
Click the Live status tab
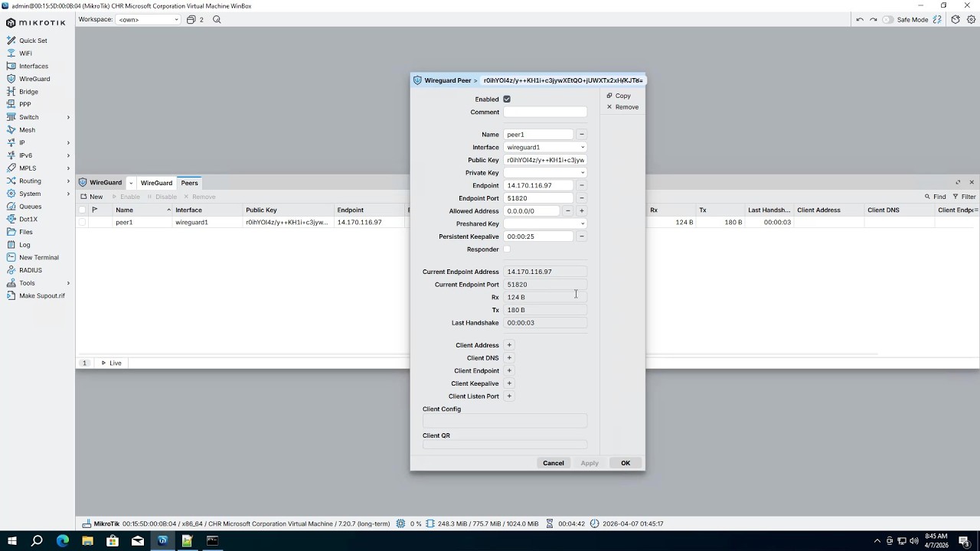coord(112,363)
